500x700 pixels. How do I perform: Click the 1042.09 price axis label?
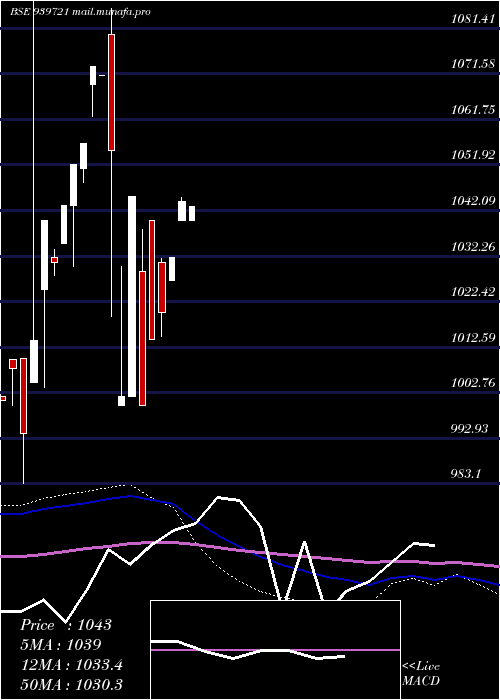coord(473,201)
